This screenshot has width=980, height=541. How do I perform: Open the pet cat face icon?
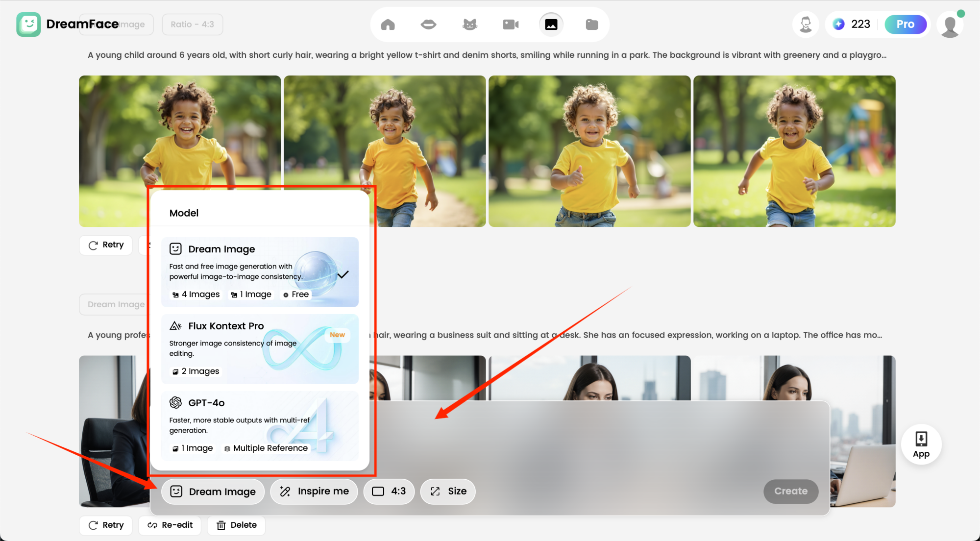[469, 25]
